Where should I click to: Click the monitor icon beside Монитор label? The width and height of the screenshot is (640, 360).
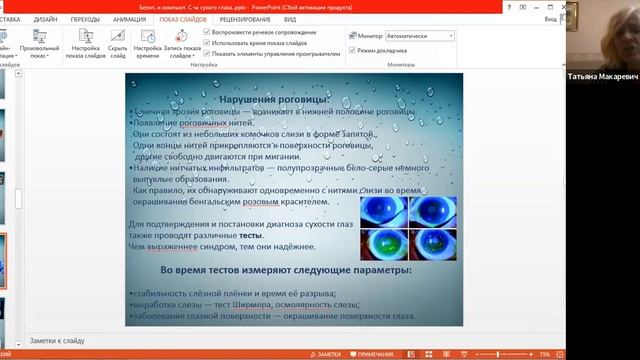353,36
